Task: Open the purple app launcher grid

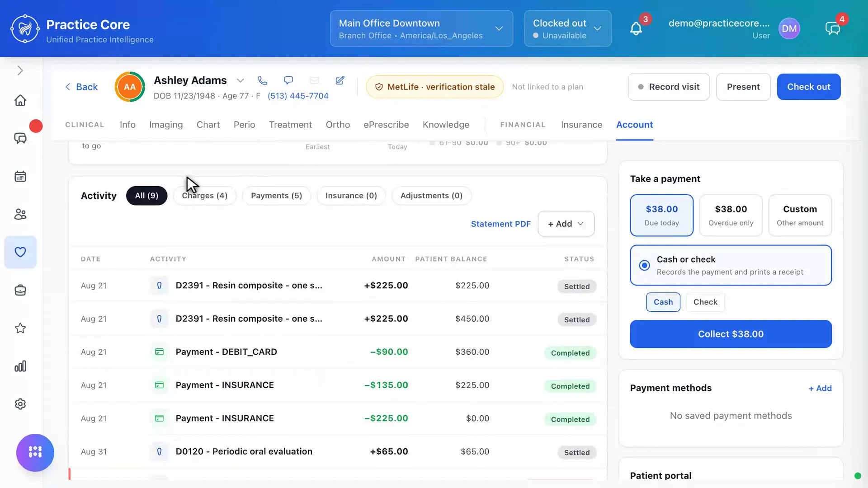Action: tap(35, 452)
